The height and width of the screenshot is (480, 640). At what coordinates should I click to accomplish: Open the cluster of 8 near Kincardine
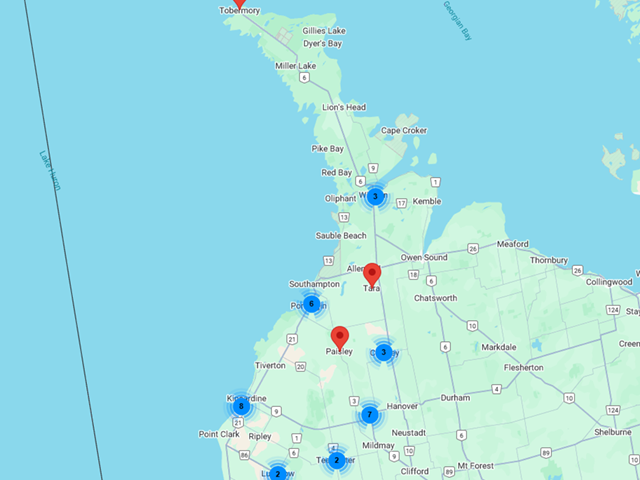click(x=240, y=406)
